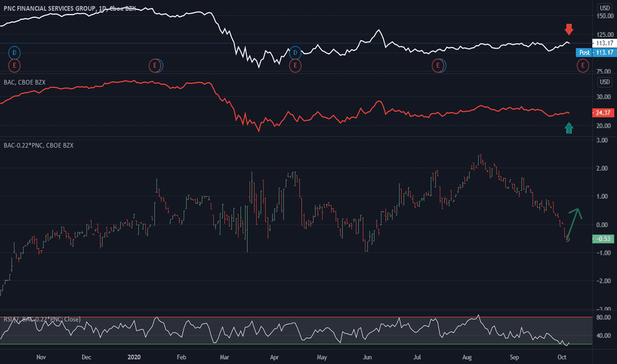Click the Jul label on time axis
Image resolution: width=617 pixels, height=364 pixels.
pyautogui.click(x=416, y=357)
